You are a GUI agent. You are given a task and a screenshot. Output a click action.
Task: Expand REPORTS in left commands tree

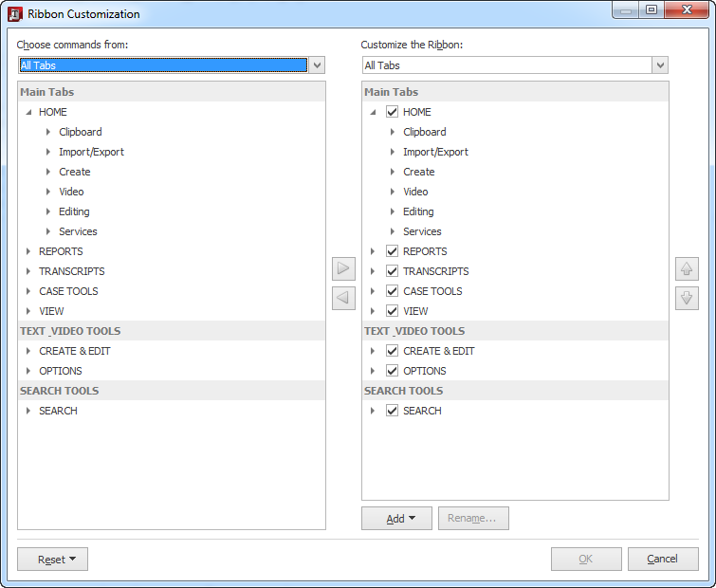[28, 251]
